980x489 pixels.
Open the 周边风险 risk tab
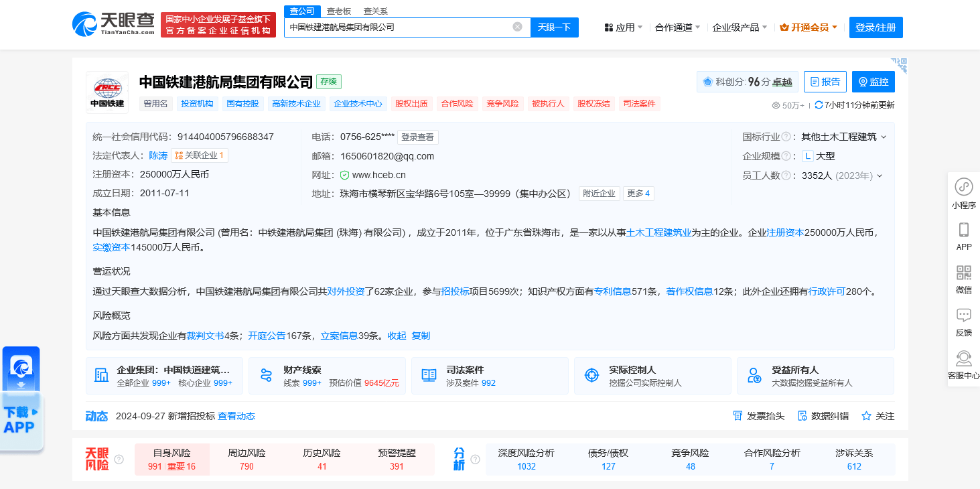(x=247, y=460)
